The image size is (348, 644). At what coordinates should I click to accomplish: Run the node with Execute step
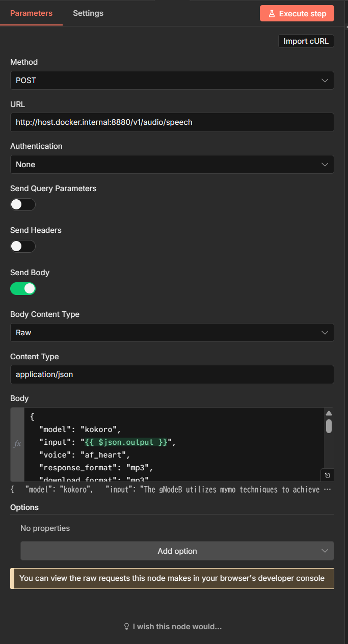tap(297, 14)
